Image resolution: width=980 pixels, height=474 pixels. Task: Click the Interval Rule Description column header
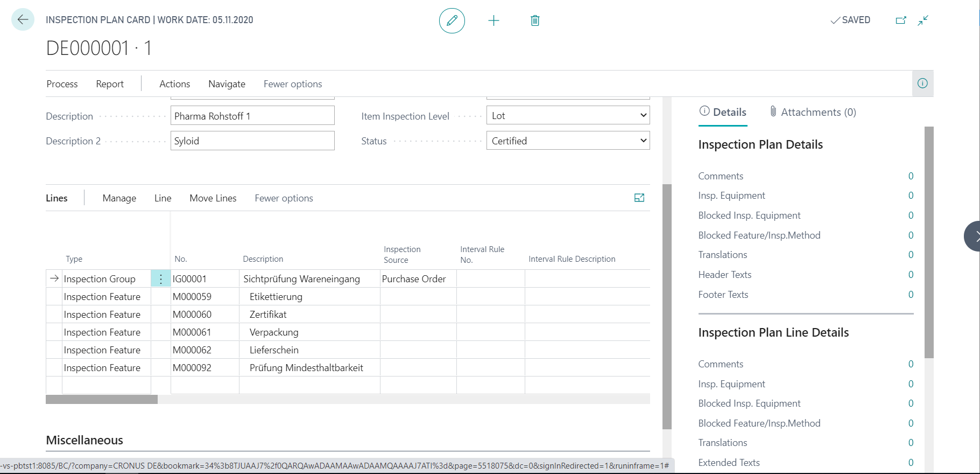pyautogui.click(x=572, y=259)
